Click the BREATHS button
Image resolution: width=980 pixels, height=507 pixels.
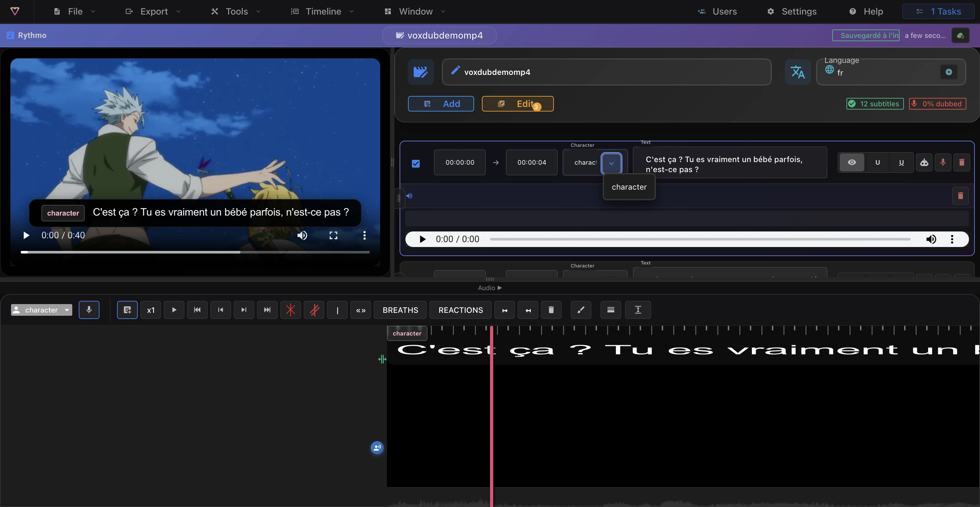[400, 310]
